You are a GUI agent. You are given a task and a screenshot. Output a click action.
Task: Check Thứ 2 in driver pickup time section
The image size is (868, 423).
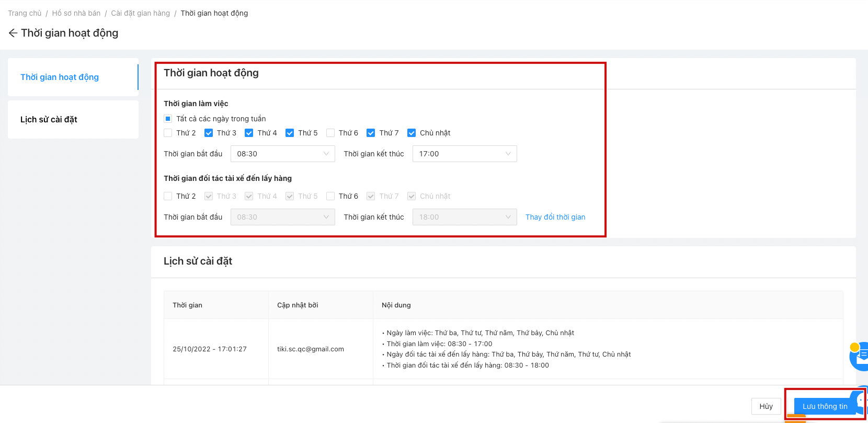[168, 196]
